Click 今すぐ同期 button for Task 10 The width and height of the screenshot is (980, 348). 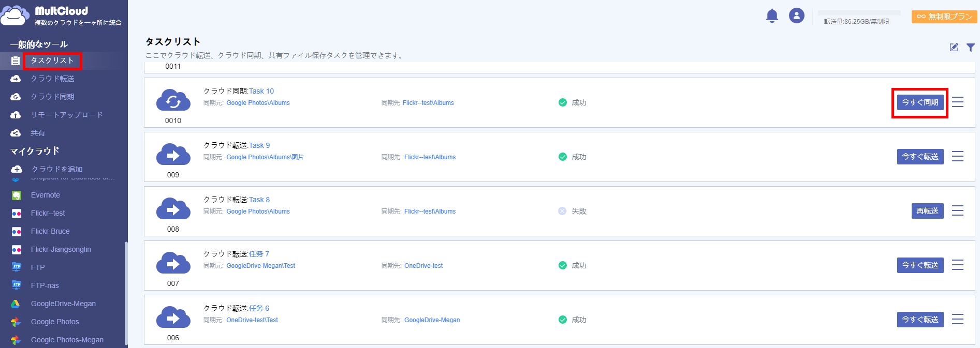click(x=920, y=102)
